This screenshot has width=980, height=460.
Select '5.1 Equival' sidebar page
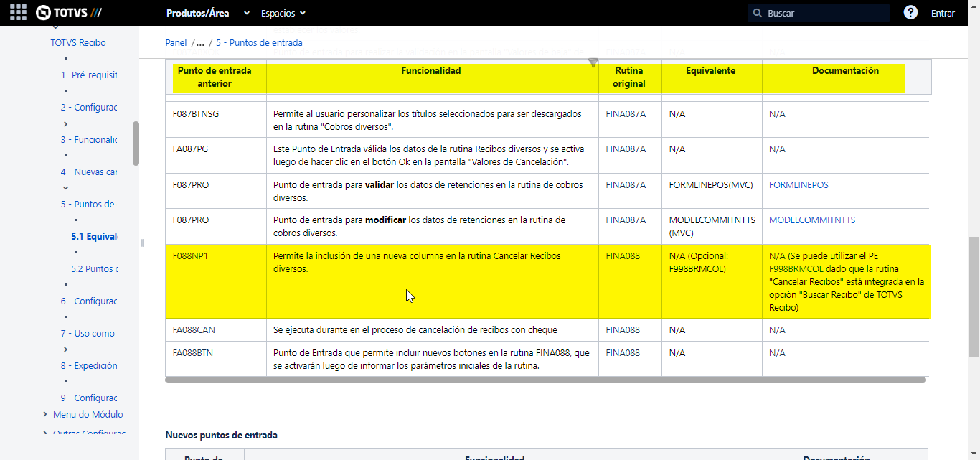click(95, 236)
